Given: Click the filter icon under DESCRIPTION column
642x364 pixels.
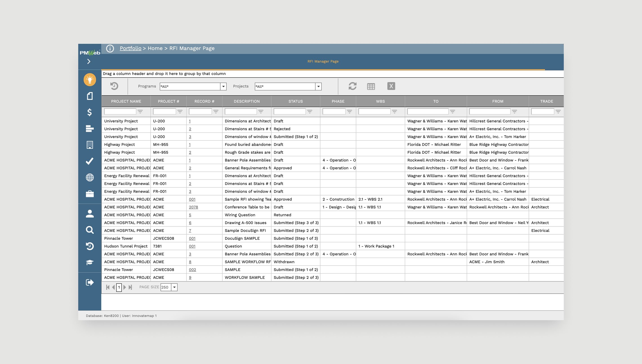Looking at the screenshot, I should (x=261, y=111).
